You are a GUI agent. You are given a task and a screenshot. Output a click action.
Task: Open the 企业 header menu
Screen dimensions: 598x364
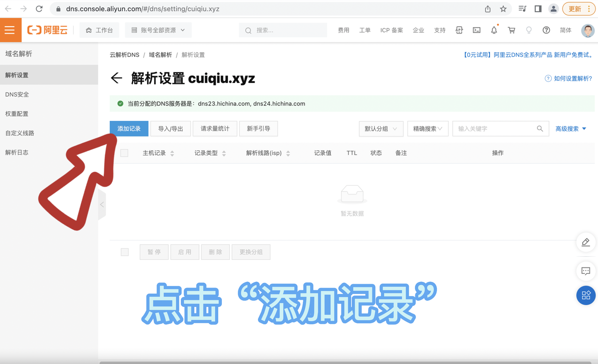(419, 30)
